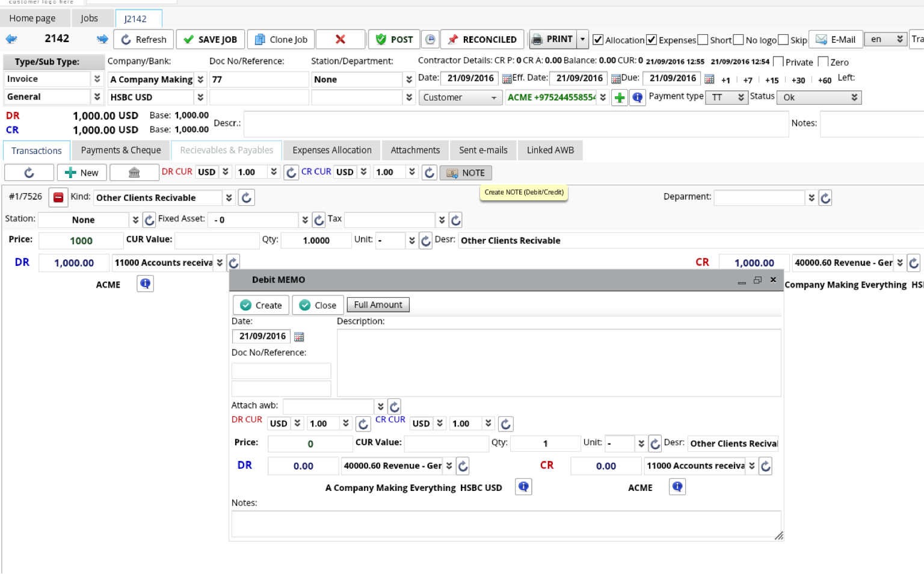Click resize handle of Debit MEMO notes
Screen dimensions: 924x574
(778, 535)
